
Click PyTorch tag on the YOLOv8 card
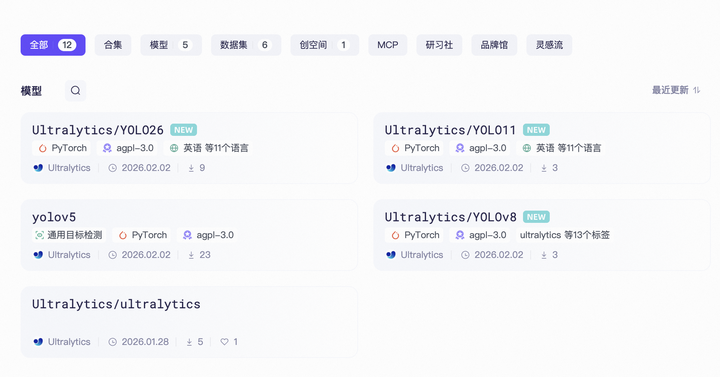415,235
